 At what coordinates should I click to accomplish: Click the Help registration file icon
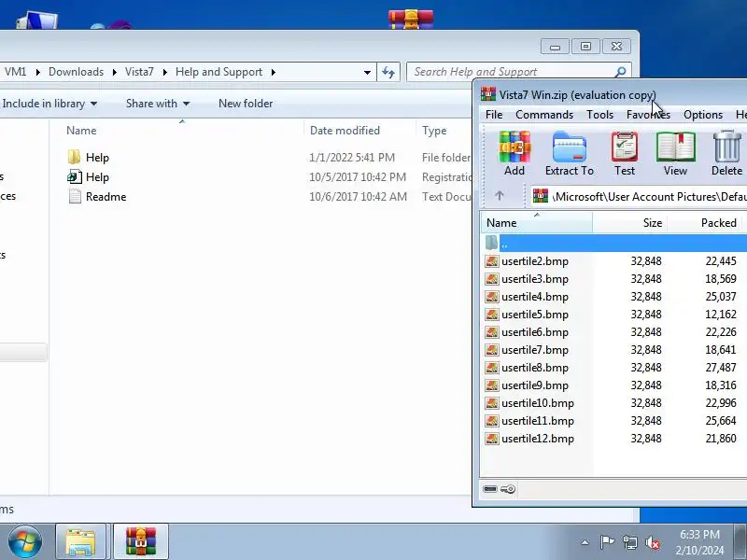(x=75, y=177)
